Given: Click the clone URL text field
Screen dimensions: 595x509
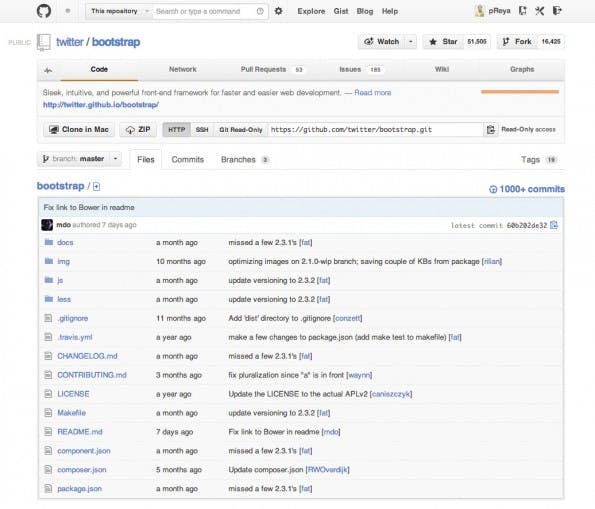Looking at the screenshot, I should (x=376, y=129).
